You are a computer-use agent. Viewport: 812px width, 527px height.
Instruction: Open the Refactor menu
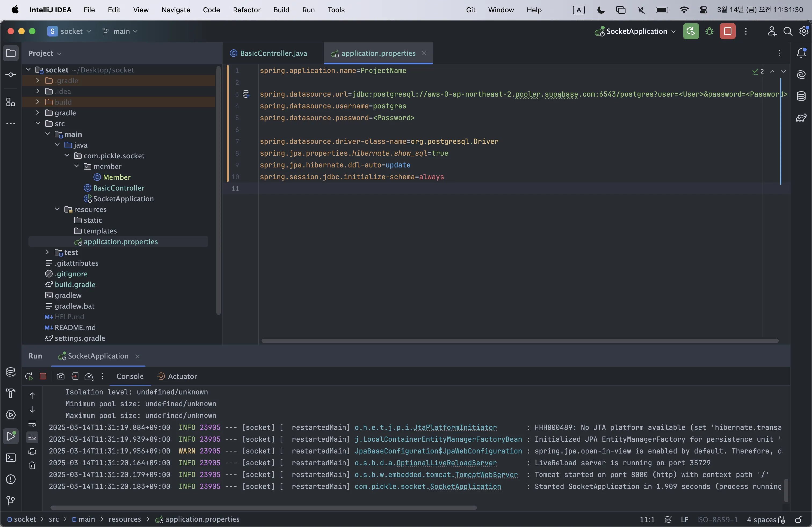pos(246,10)
